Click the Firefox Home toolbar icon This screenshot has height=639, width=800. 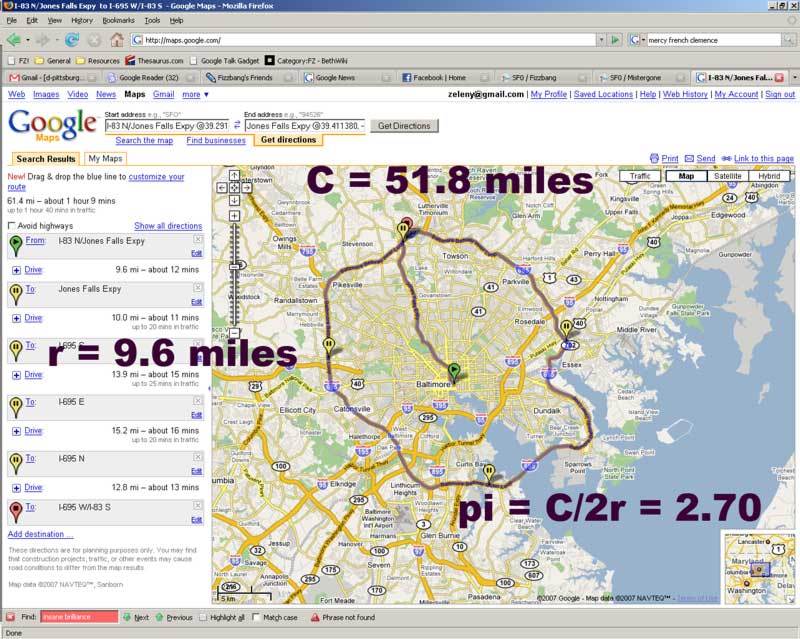(x=117, y=40)
